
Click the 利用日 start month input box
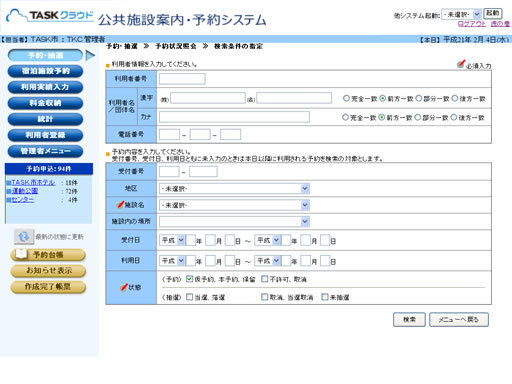[x=210, y=261]
